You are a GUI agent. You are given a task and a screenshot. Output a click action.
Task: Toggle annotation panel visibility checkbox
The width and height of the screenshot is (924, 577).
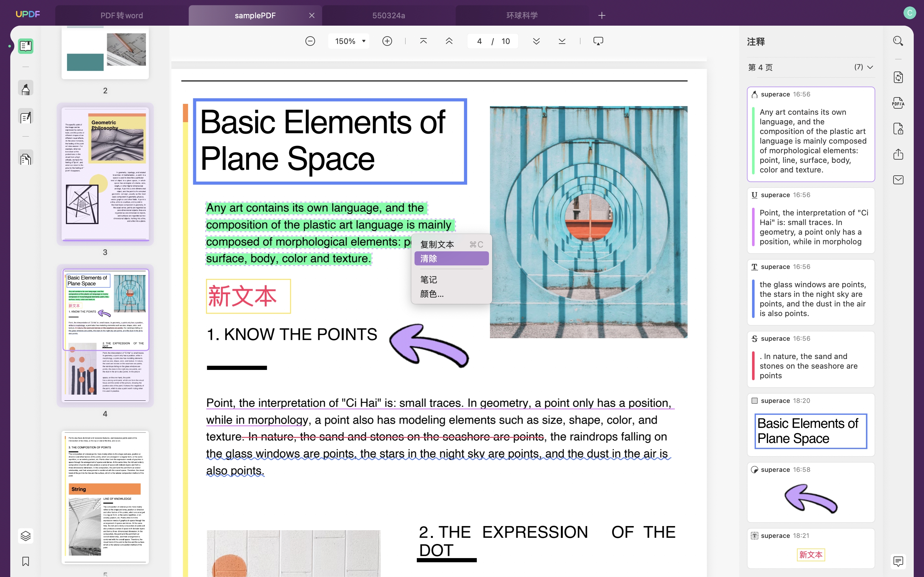pyautogui.click(x=899, y=560)
